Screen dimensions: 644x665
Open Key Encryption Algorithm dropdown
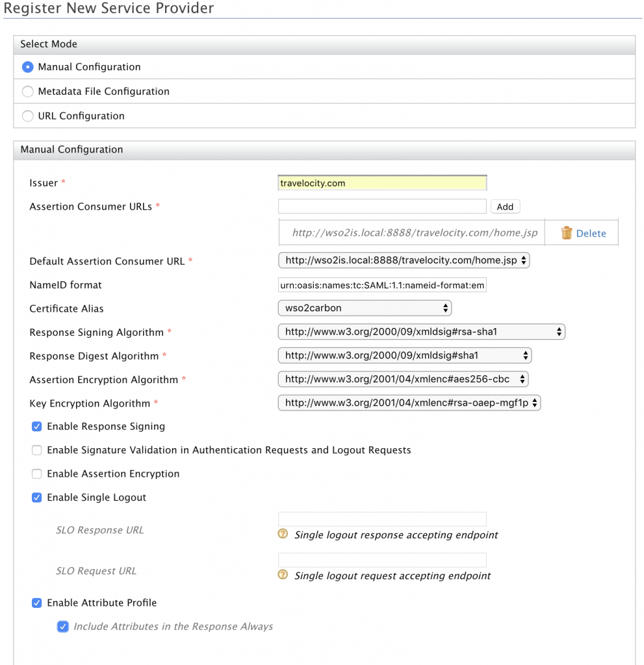[409, 403]
